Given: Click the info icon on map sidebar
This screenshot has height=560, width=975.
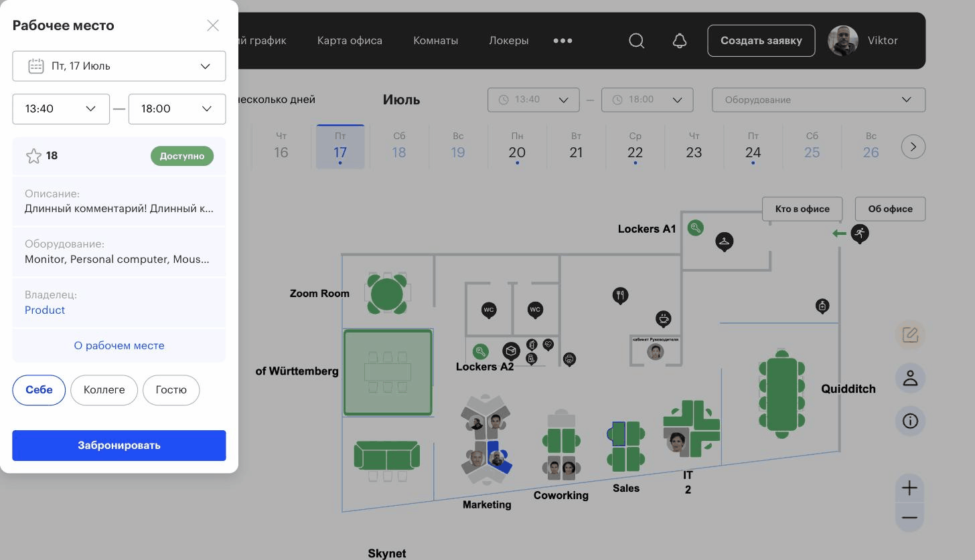Looking at the screenshot, I should [910, 421].
